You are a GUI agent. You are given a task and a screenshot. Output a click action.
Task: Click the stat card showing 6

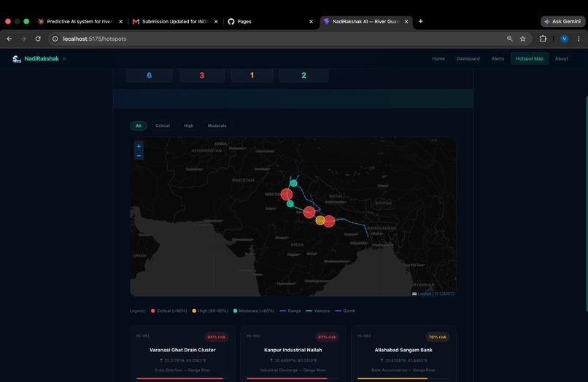[150, 75]
